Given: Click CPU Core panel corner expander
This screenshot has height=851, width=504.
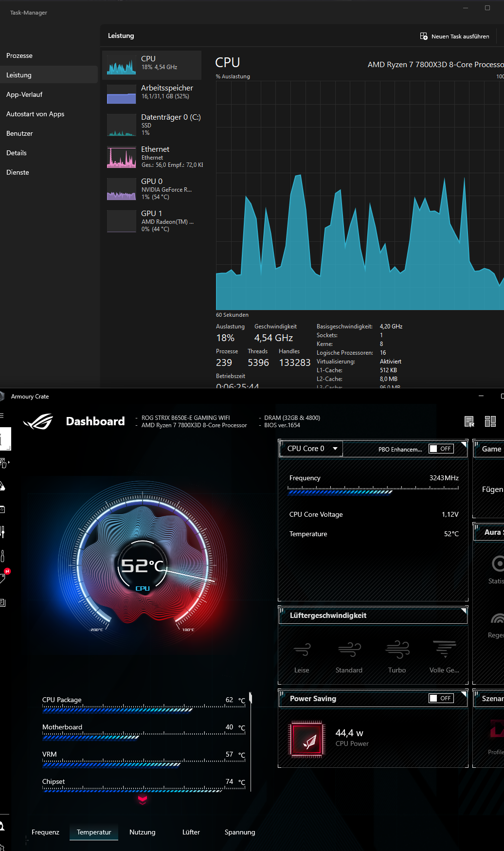Looking at the screenshot, I should (464, 444).
